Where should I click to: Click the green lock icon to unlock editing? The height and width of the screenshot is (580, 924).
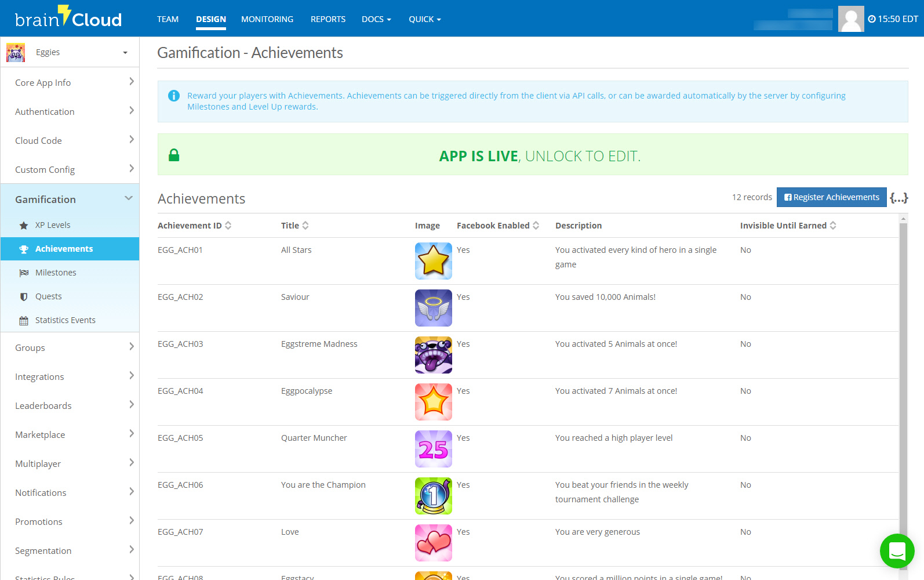174,155
